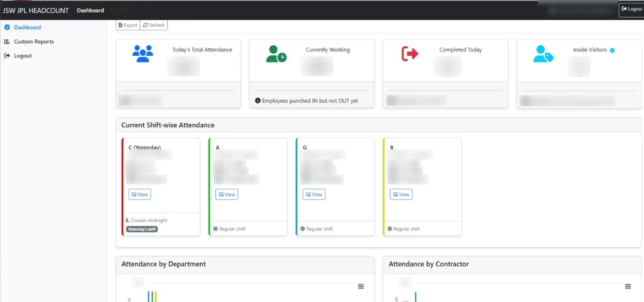Click the cyan Inside Visitors tag icon

click(543, 54)
